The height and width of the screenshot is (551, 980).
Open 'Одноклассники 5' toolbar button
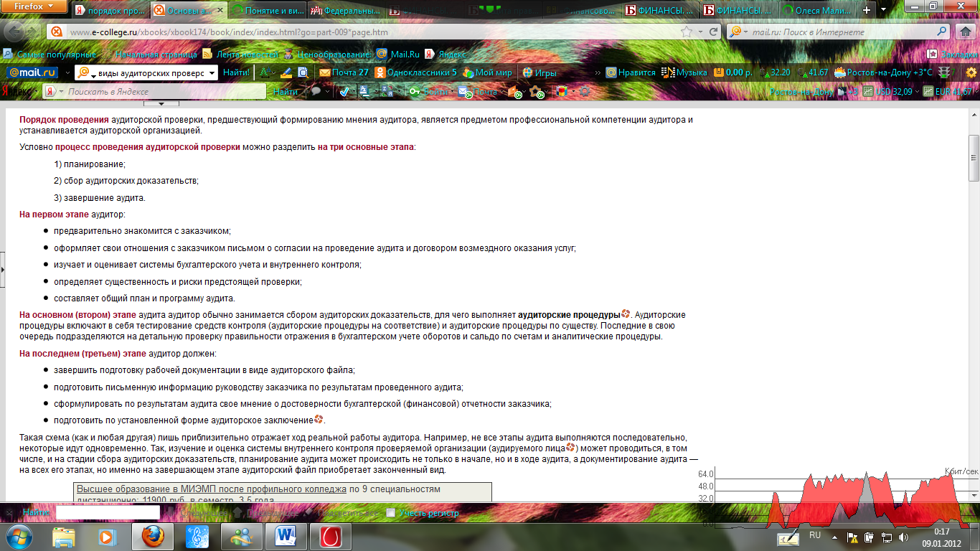point(415,72)
